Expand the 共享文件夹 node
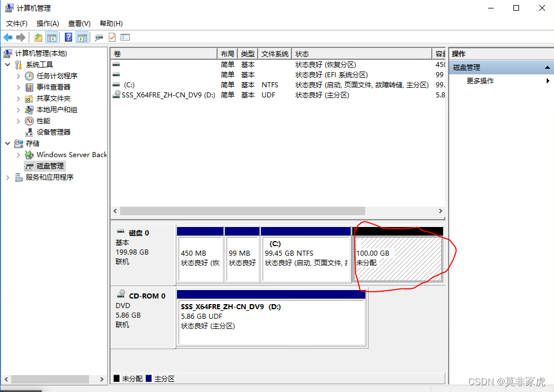This screenshot has height=392, width=554. (19, 99)
